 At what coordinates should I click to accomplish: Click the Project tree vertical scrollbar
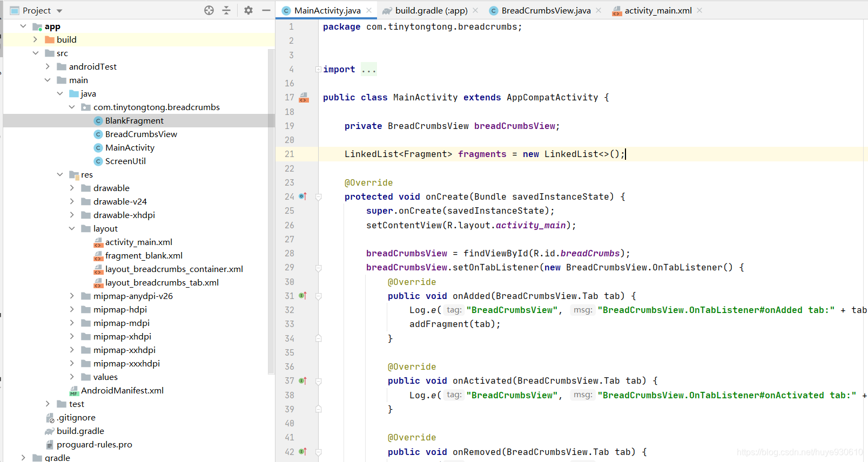271,210
